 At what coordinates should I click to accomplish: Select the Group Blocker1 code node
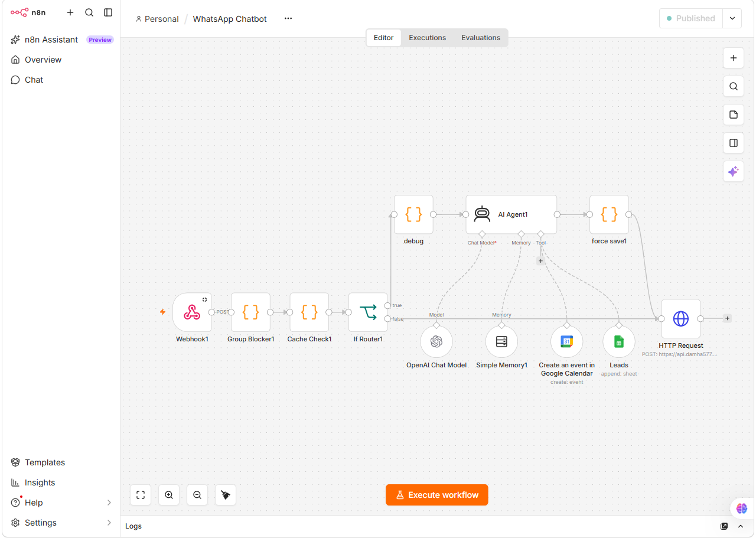[250, 312]
